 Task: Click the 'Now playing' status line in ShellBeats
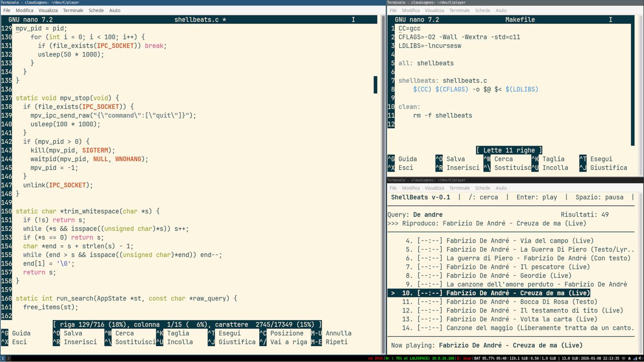click(x=487, y=346)
